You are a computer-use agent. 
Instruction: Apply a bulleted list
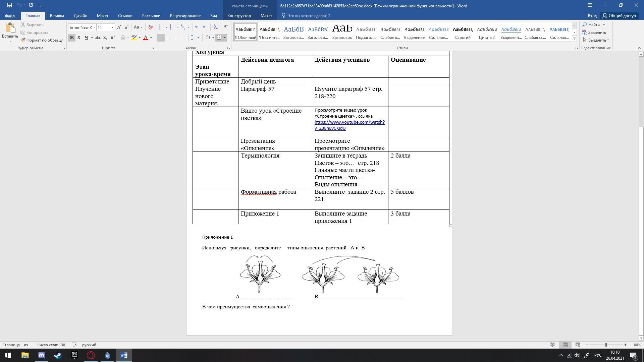point(161,27)
